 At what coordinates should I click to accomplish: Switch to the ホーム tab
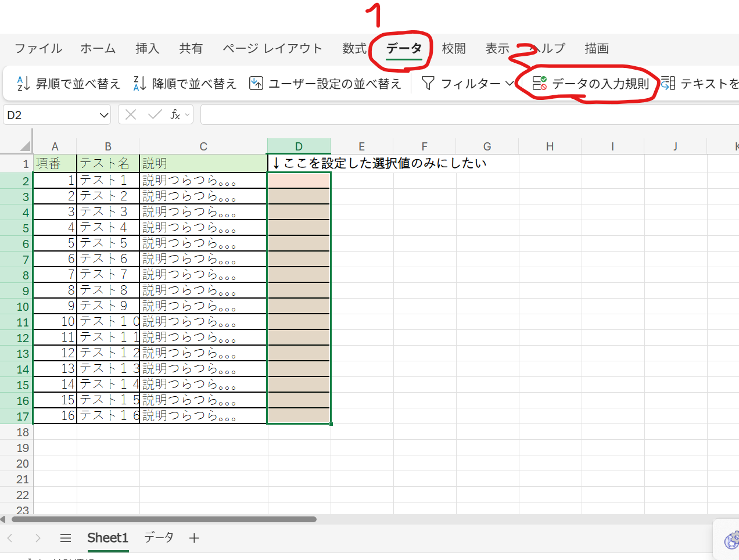tap(98, 49)
